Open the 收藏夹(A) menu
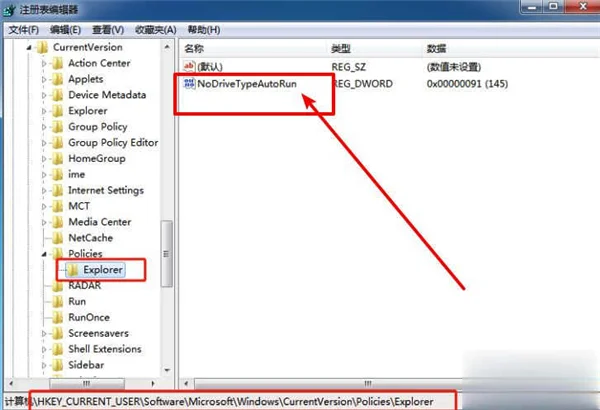The height and width of the screenshot is (410, 600). tap(155, 30)
